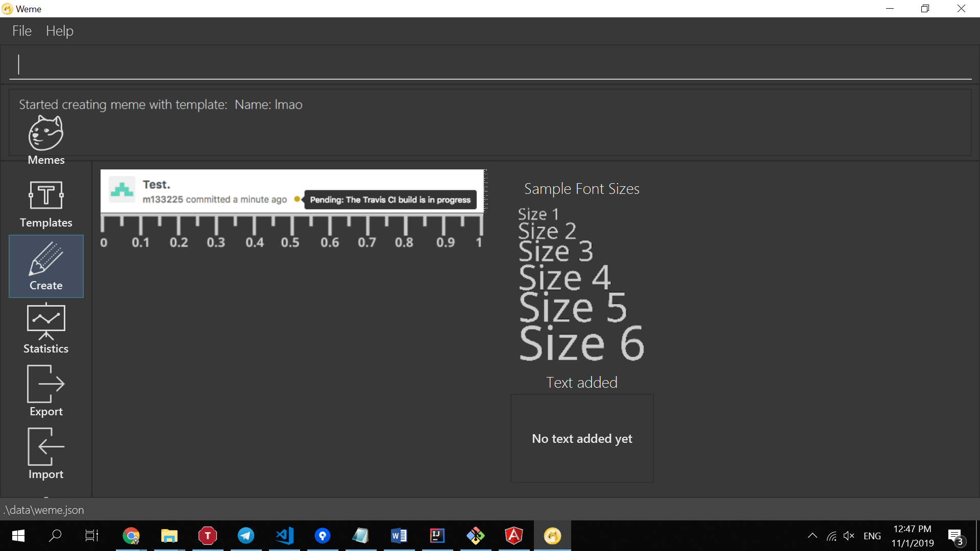Go to the Export tab
The width and height of the screenshot is (980, 551).
46,392
